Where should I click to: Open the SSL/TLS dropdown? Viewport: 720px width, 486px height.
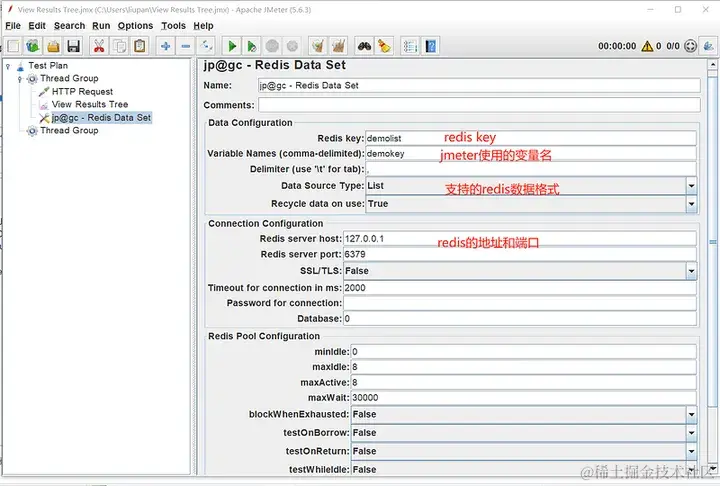[691, 271]
